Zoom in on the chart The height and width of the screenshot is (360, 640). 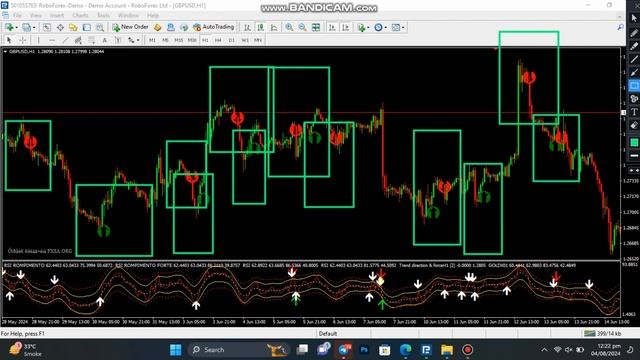coord(289,27)
